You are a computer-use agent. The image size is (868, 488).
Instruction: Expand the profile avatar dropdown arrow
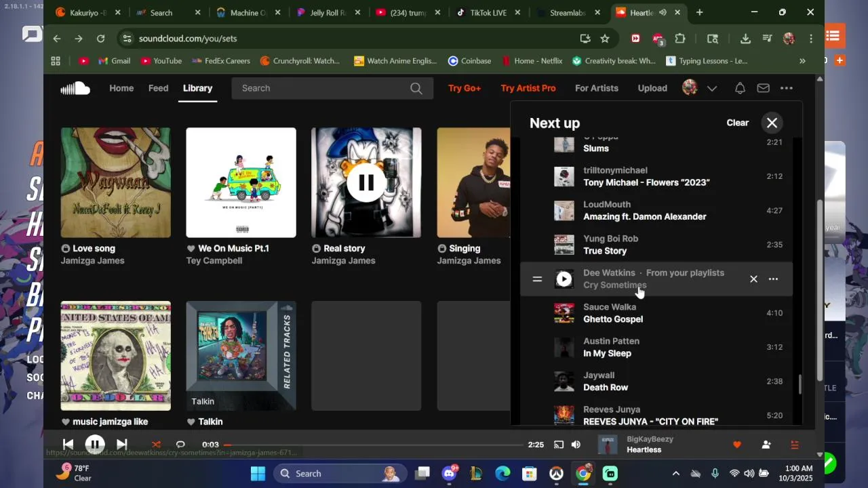tap(712, 88)
